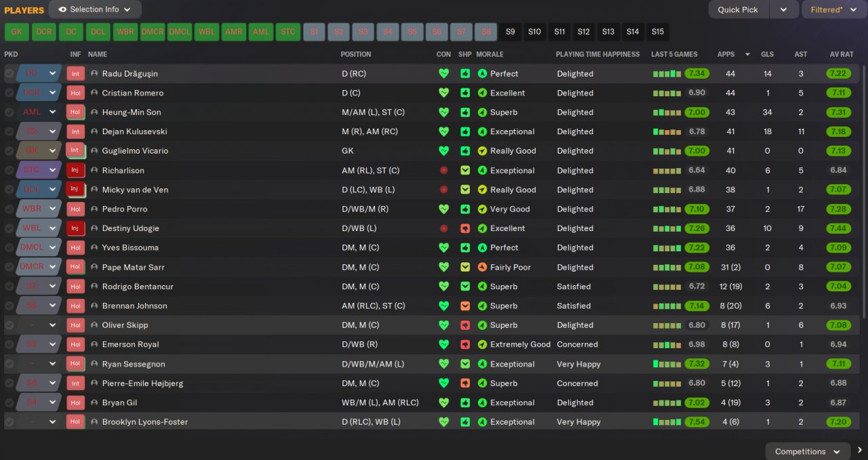
Task: Click Radu Drăgușin's green condition heart icon
Action: pos(443,73)
